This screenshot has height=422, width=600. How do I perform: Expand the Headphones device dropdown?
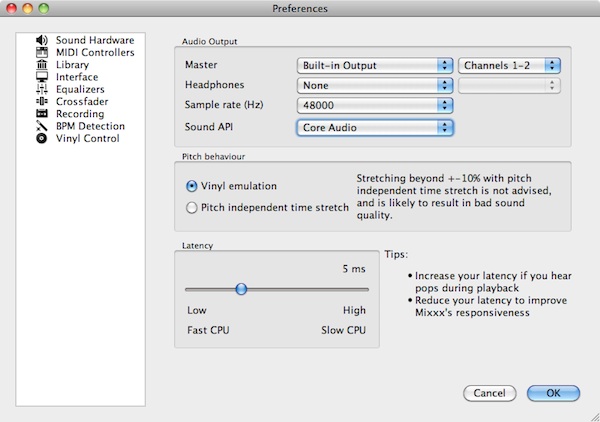pos(375,85)
